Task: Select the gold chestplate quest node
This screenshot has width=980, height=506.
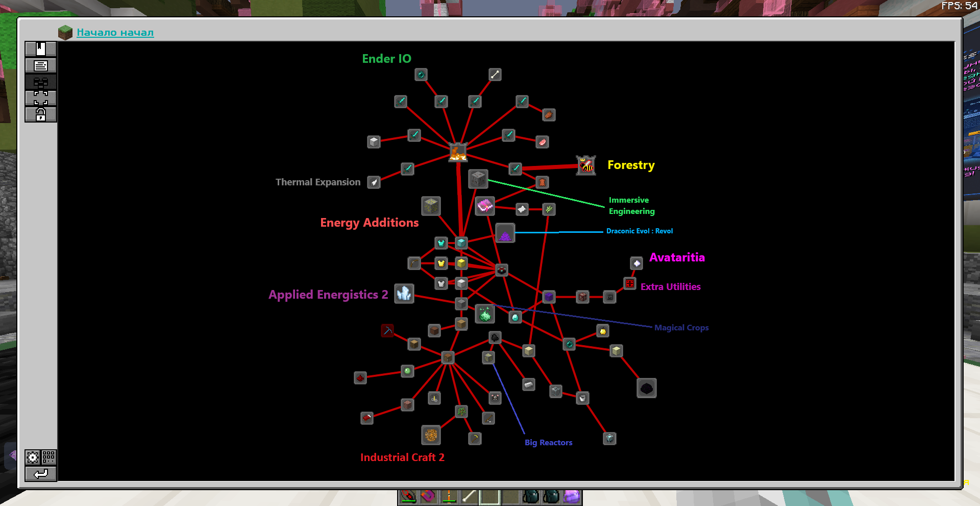Action: (442, 263)
